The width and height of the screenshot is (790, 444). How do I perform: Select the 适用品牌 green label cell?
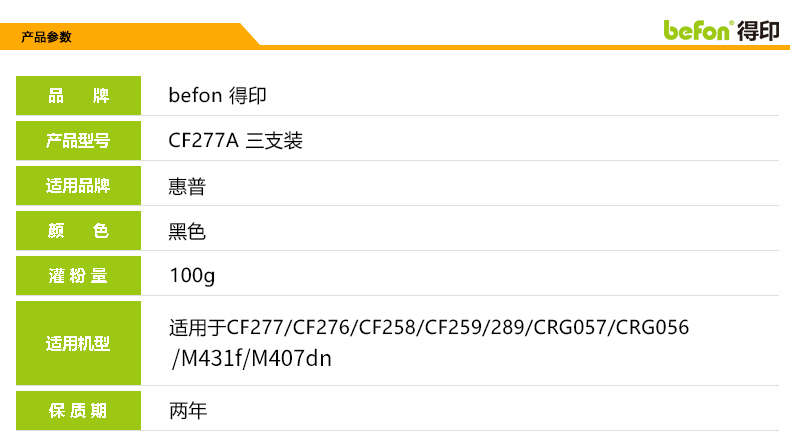point(79,186)
